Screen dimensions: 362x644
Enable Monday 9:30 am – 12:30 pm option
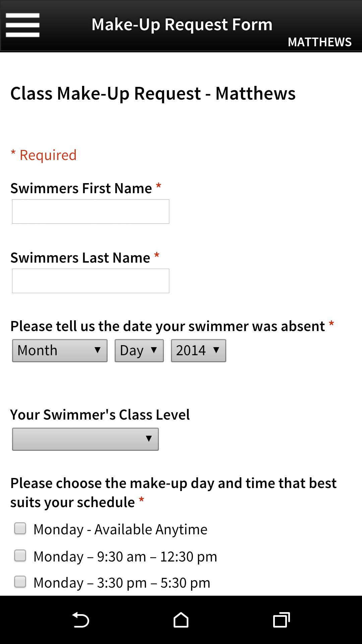click(x=20, y=556)
